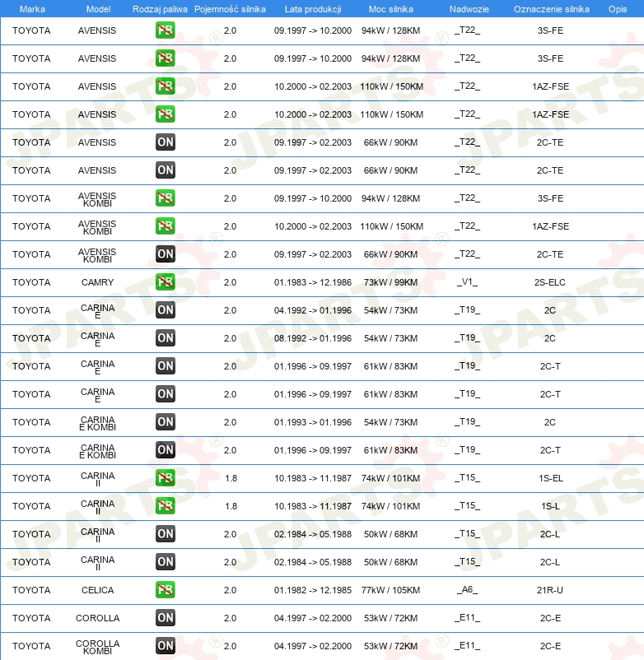644x660 pixels.
Task: Click engine code 2C-TE in the AVENSIS KOMBI row
Action: point(549,254)
